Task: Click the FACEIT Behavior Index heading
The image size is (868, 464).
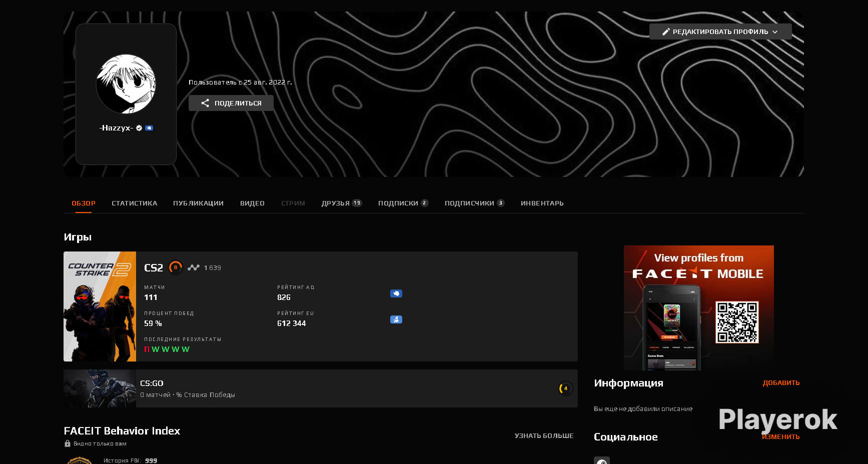Action: click(x=122, y=431)
